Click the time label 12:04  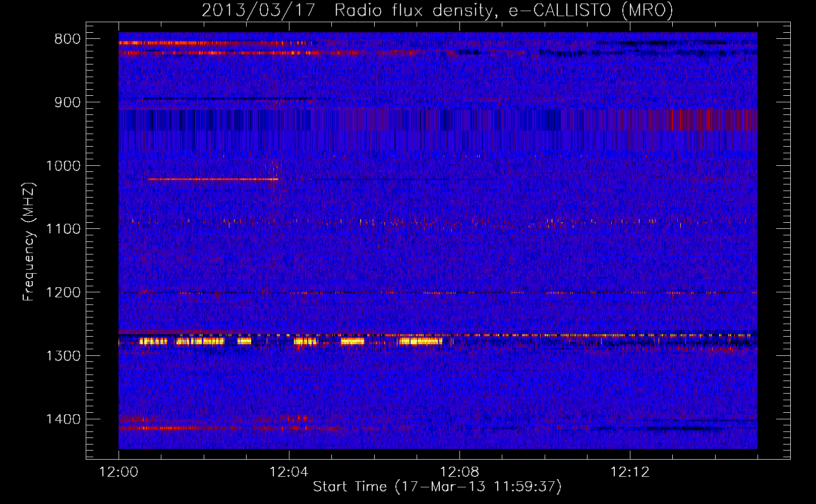pyautogui.click(x=289, y=472)
